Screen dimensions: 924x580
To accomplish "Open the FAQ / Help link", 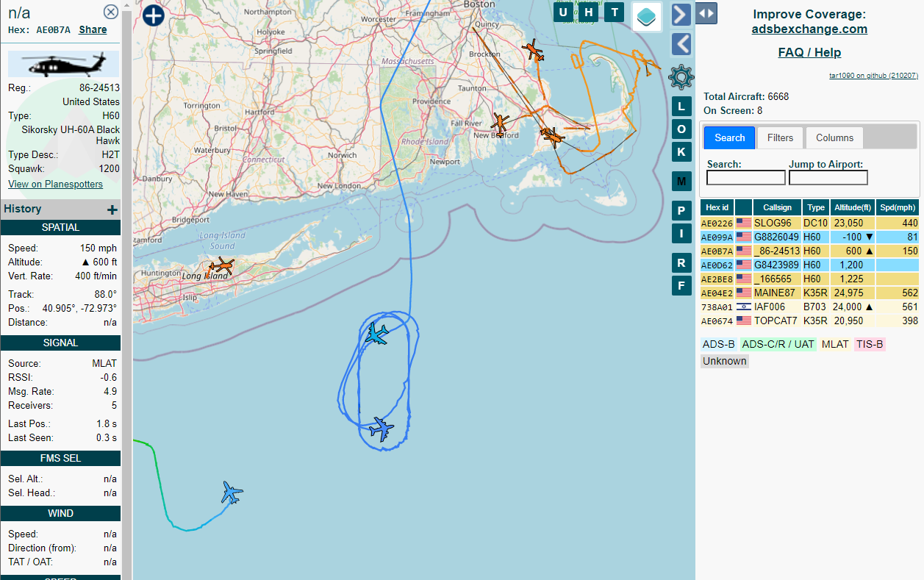I will click(x=809, y=52).
